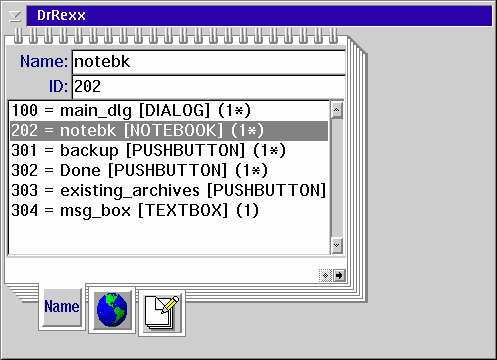Click into the Name input field

pos(209,62)
